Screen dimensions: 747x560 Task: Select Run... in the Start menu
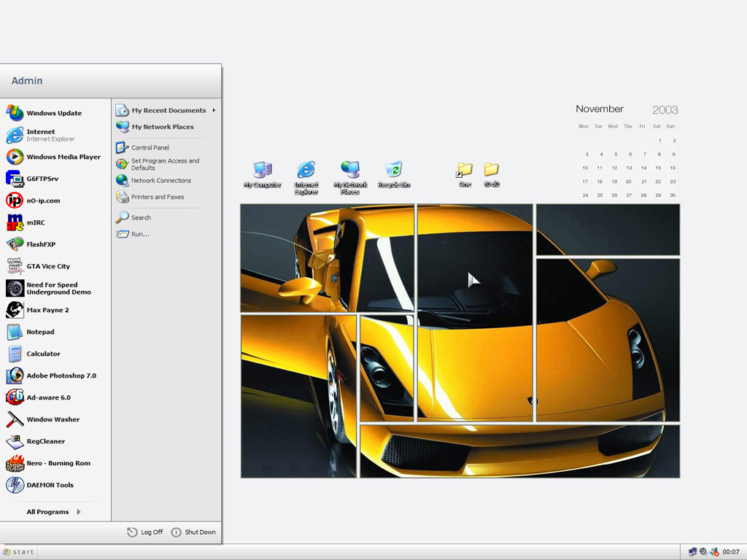click(139, 234)
